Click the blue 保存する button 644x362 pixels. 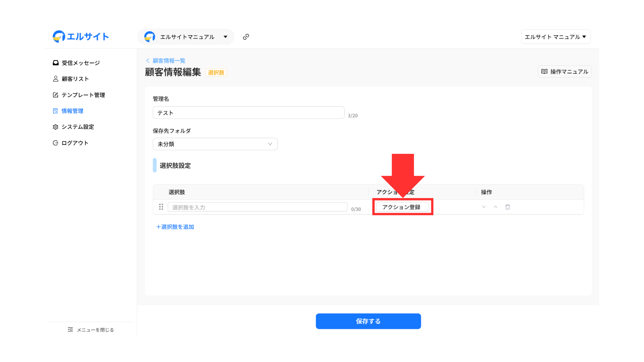368,321
